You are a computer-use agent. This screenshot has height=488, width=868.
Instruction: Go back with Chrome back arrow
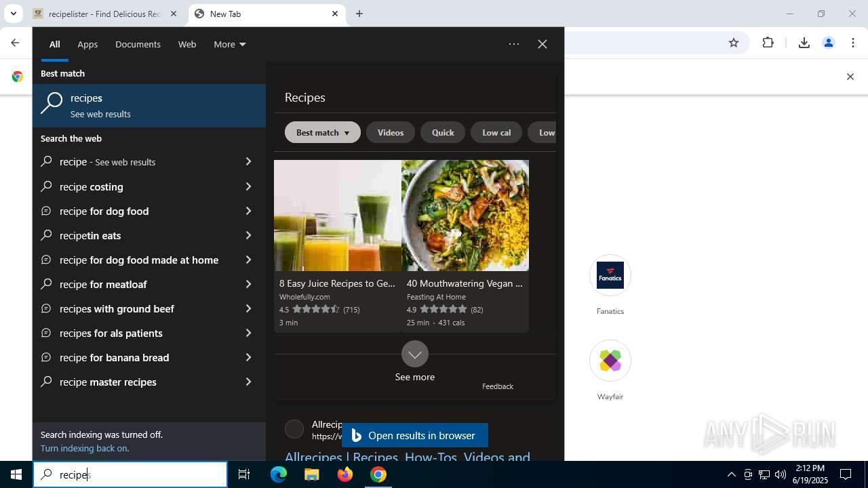point(15,43)
